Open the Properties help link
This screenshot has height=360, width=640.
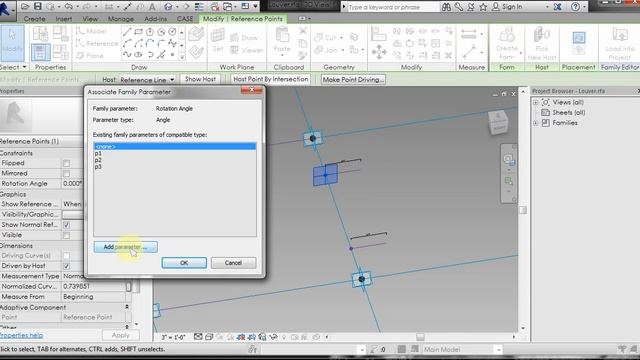(22, 336)
